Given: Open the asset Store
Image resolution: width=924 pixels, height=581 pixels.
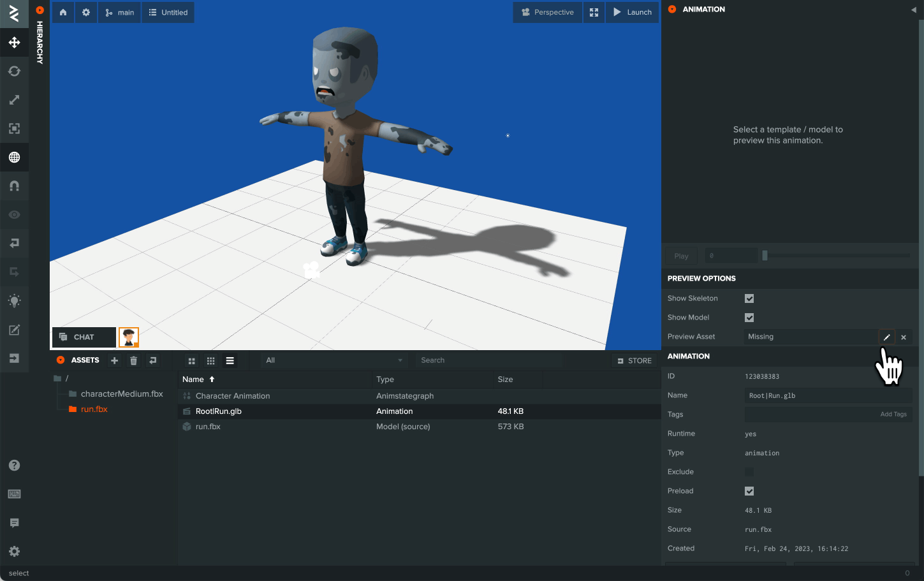Looking at the screenshot, I should pos(634,361).
